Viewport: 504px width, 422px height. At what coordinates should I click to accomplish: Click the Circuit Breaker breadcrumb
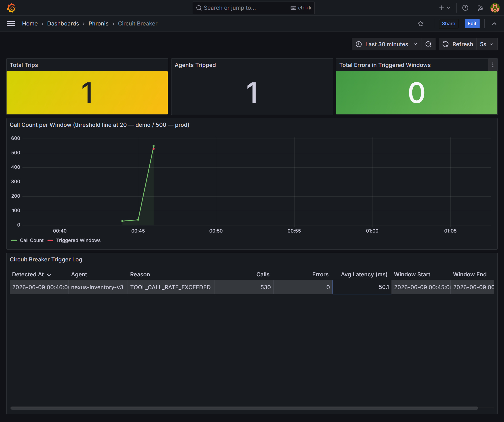coord(138,24)
